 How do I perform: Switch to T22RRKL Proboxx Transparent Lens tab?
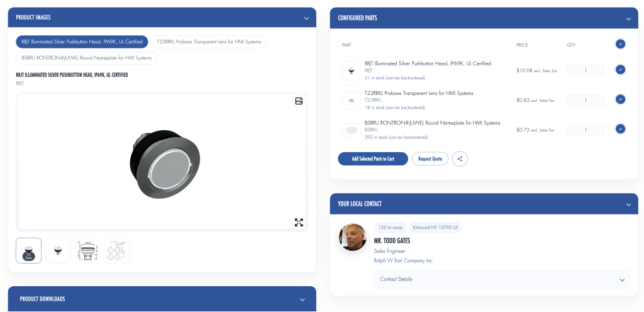click(x=209, y=42)
